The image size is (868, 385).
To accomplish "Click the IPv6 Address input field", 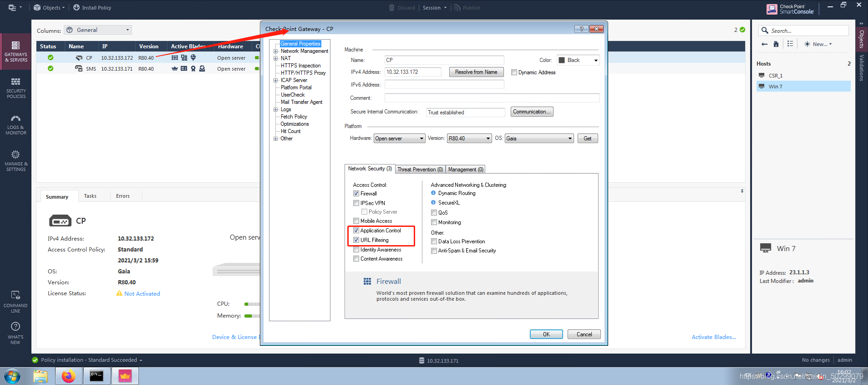I will point(444,84).
